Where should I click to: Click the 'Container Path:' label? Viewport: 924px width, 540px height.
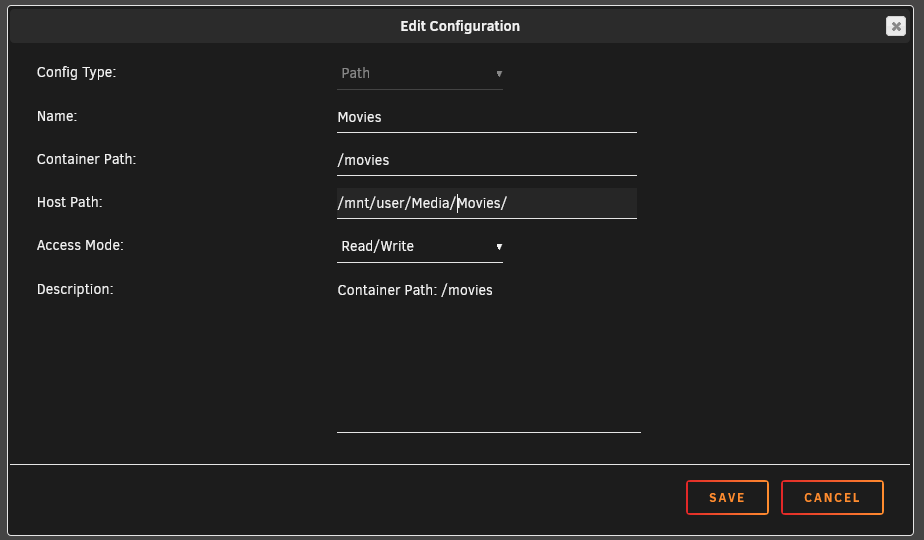click(x=87, y=159)
